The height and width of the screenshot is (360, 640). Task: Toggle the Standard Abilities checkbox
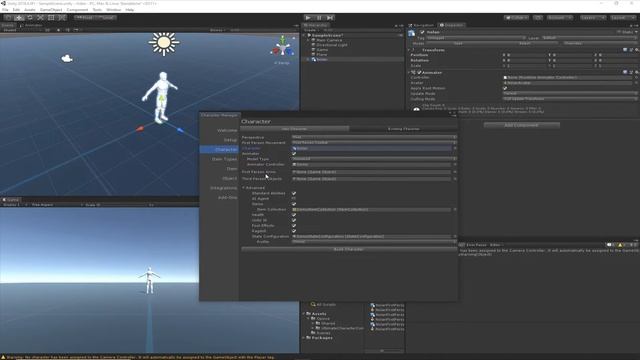[294, 193]
